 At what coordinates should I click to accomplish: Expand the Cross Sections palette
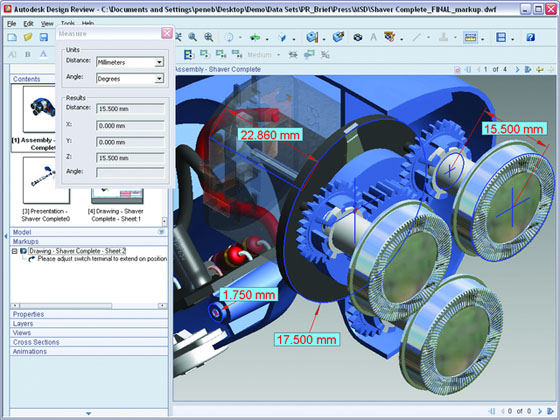89,342
